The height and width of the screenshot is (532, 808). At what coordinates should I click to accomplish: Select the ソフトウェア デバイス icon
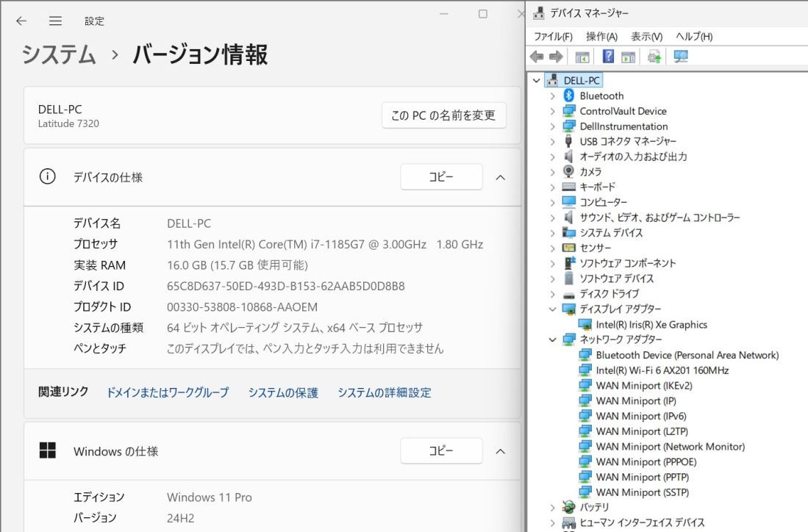click(569, 278)
